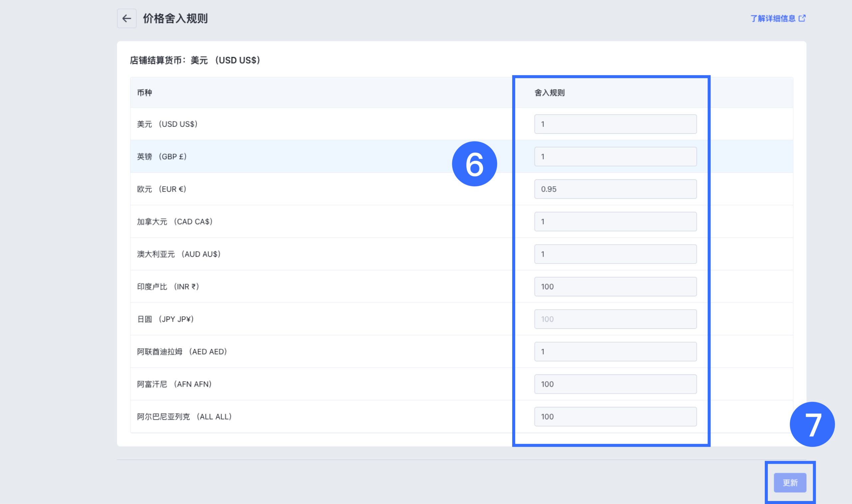Click the external link icon beside 了解详细信息

click(802, 18)
